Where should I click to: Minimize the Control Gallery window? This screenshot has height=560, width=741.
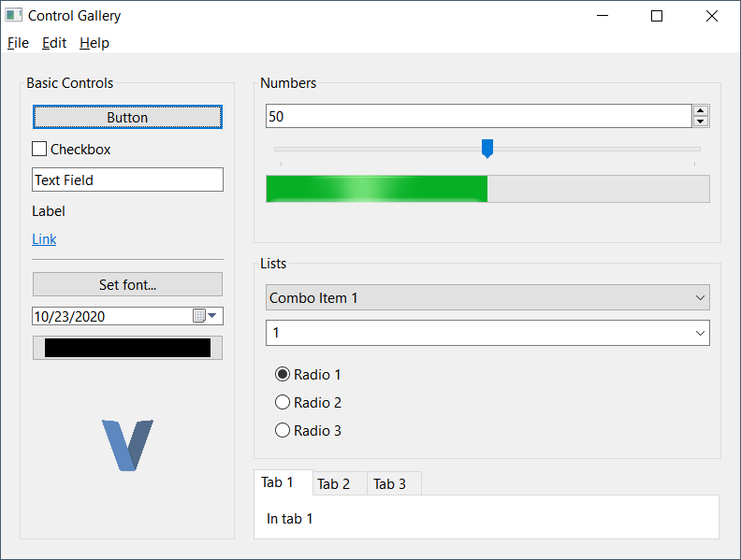[603, 16]
